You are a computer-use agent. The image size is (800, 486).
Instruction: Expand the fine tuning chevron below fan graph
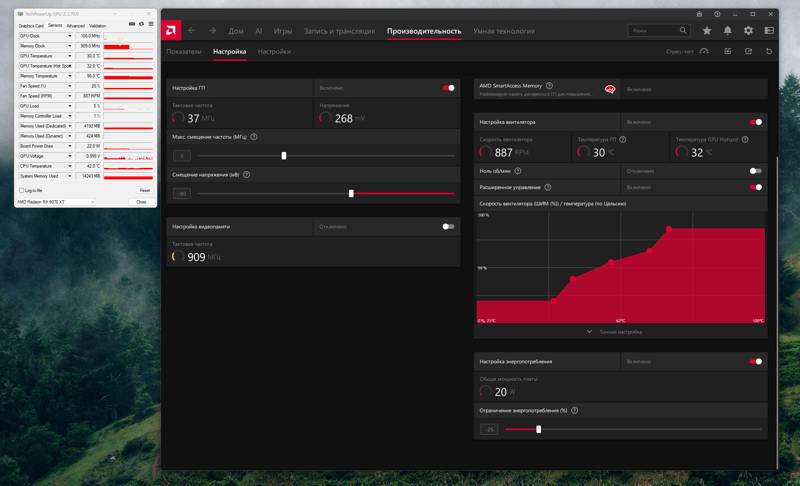(589, 331)
